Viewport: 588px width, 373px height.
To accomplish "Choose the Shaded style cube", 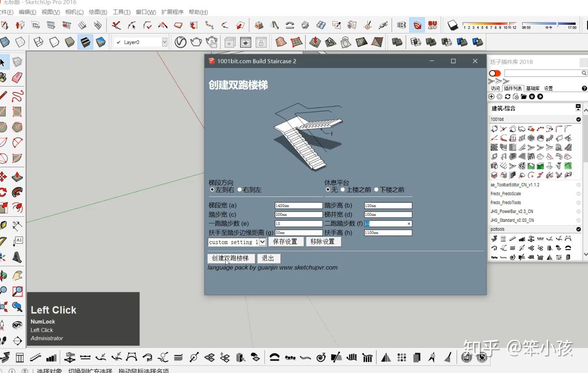I will (69, 42).
